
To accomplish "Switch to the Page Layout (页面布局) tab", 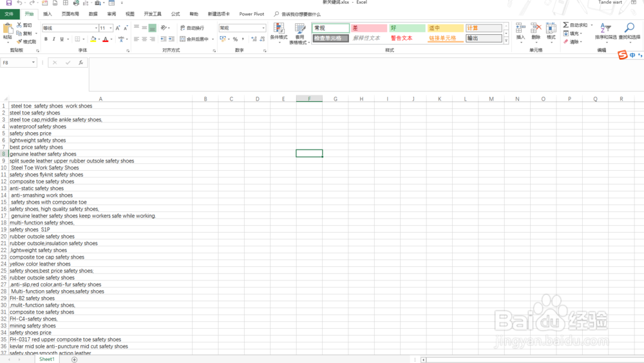I will [x=70, y=14].
